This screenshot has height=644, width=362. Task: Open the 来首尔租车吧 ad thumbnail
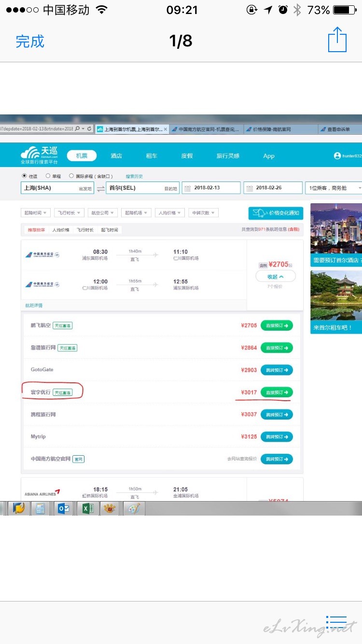coord(336,302)
